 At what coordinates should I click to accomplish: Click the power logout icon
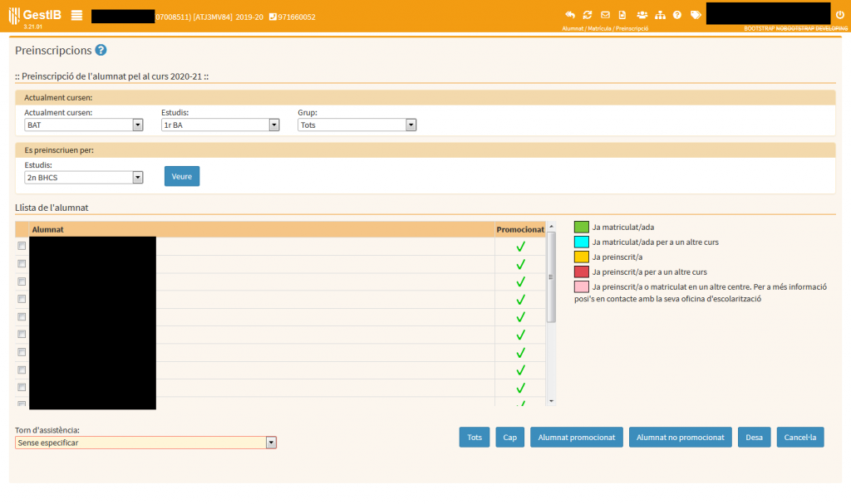[839, 15]
